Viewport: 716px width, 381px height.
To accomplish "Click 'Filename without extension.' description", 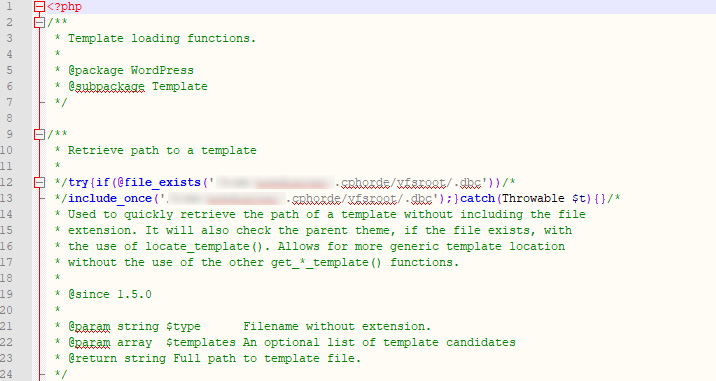I will pos(337,326).
